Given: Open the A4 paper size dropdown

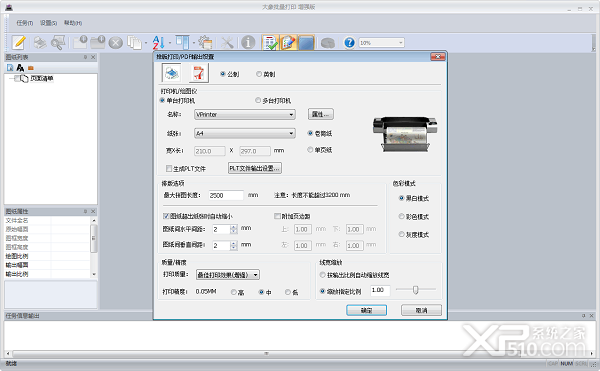Looking at the screenshot, I should click(x=245, y=133).
